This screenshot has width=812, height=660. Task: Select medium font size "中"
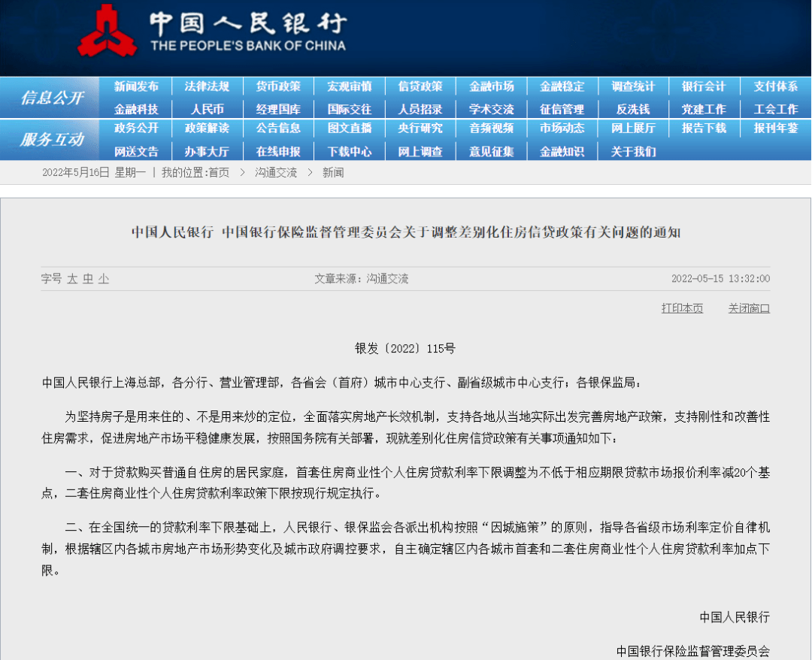pyautogui.click(x=88, y=278)
